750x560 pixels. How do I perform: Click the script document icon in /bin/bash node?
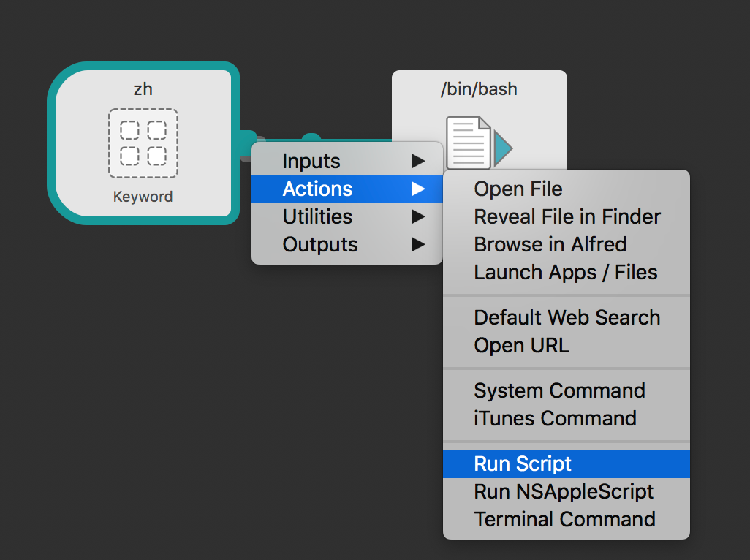point(469,142)
